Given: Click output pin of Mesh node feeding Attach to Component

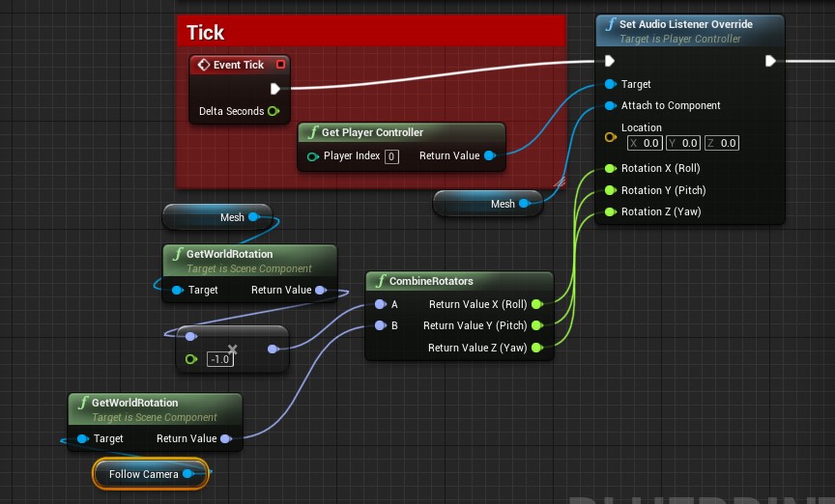Looking at the screenshot, I should pos(525,204).
